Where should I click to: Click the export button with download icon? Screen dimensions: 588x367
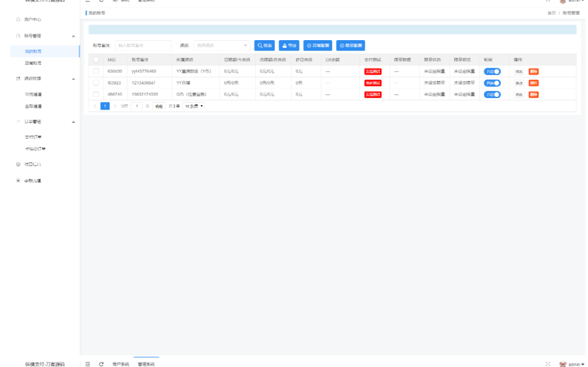pyautogui.click(x=289, y=45)
